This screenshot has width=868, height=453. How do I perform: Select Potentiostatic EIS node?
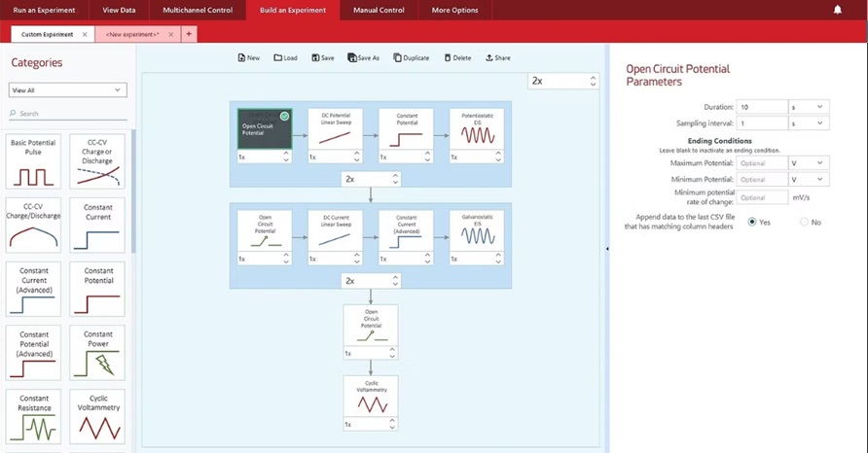coord(477,129)
